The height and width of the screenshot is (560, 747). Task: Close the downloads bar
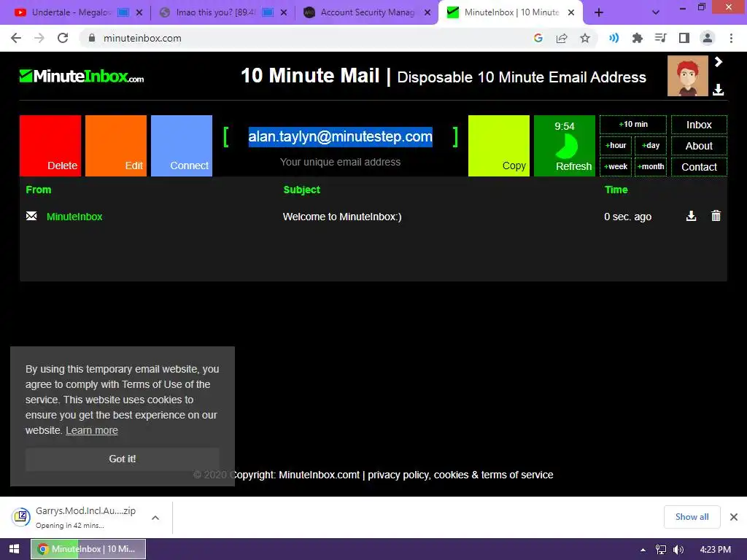[734, 517]
